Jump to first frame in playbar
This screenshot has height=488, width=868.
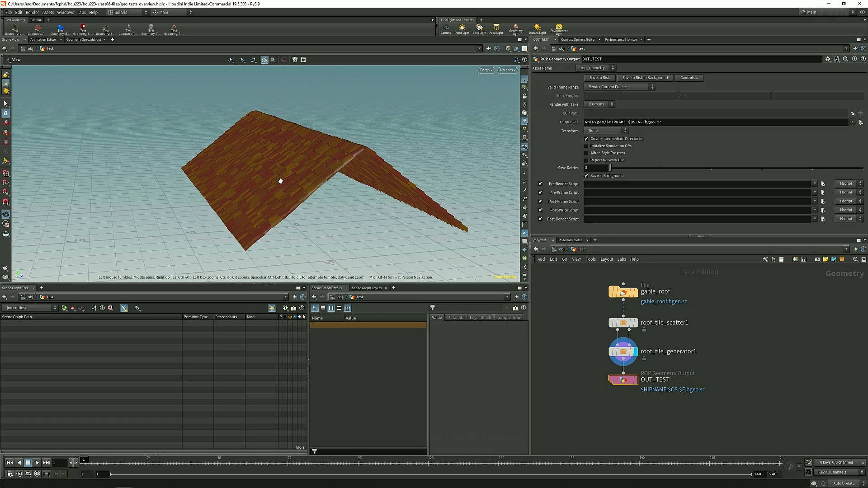9,462
